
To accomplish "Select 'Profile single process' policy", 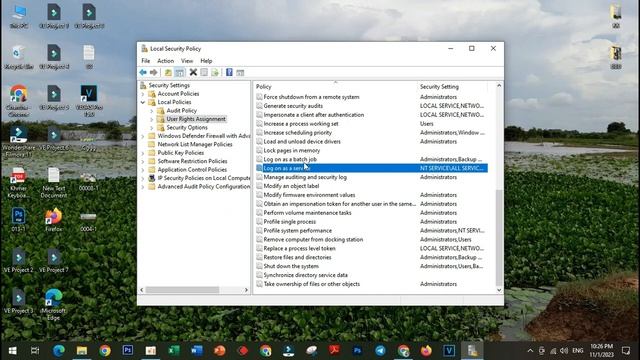I will click(371, 222).
